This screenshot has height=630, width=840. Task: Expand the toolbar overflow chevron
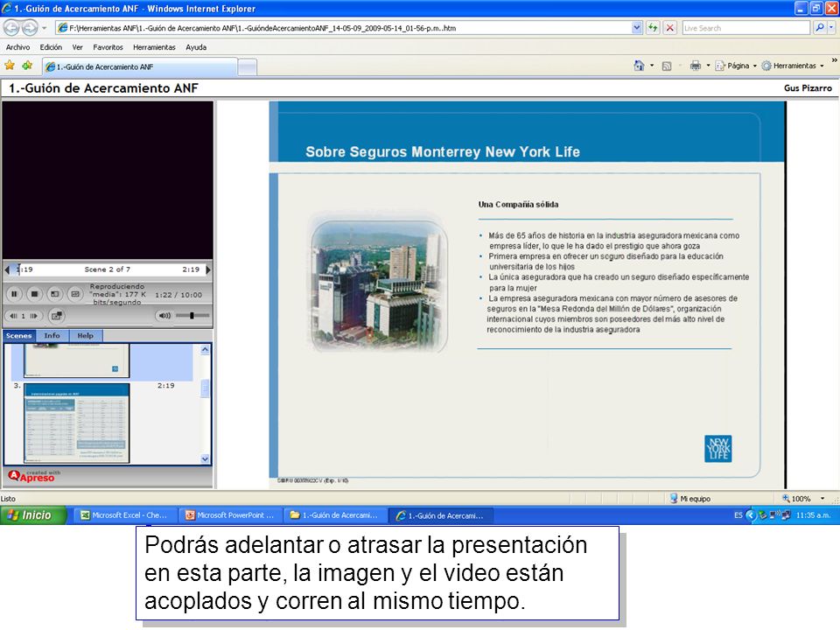(x=834, y=60)
